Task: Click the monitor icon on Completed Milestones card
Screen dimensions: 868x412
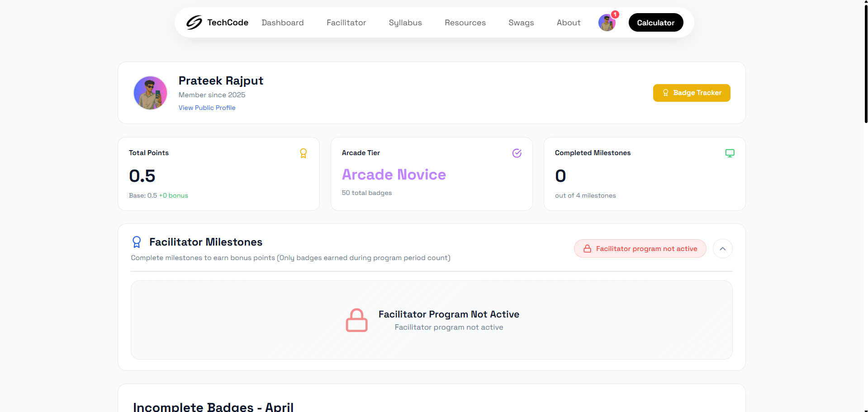Action: pyautogui.click(x=730, y=153)
